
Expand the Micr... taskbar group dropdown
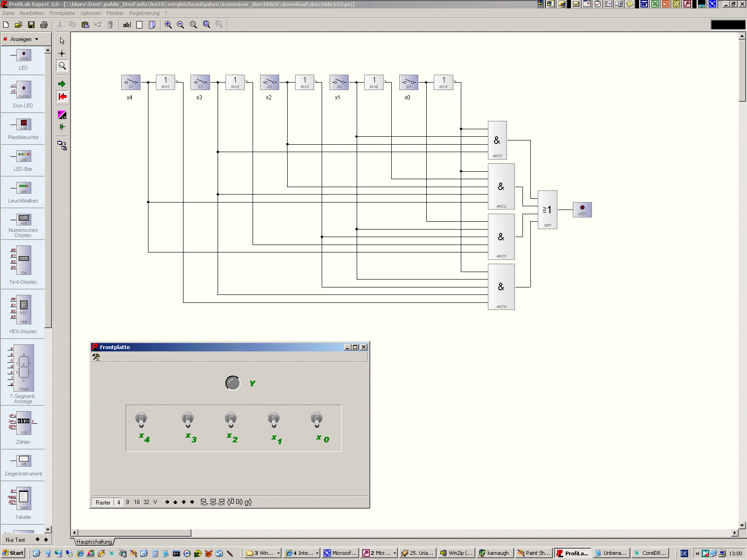pos(395,553)
